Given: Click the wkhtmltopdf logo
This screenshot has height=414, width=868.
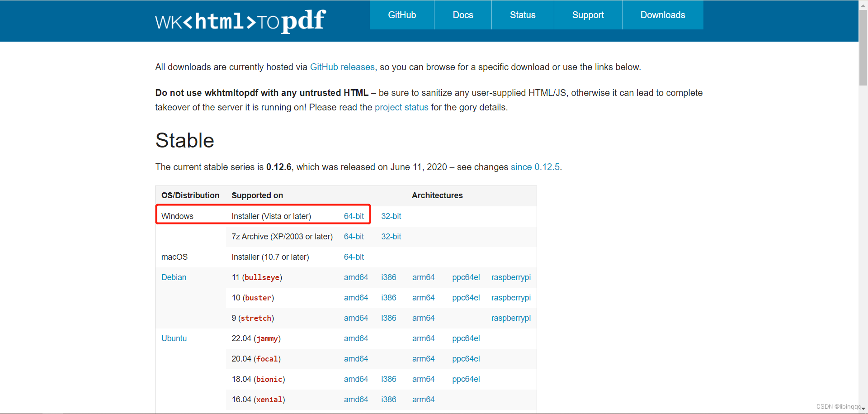Looking at the screenshot, I should tap(240, 21).
